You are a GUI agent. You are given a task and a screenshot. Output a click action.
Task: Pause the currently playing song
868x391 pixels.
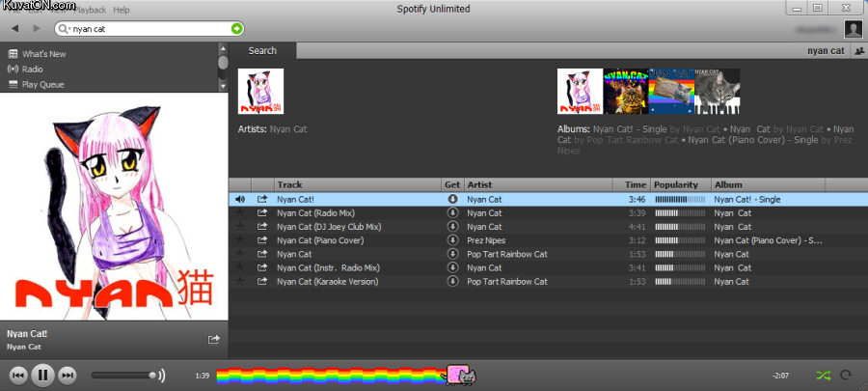point(42,375)
